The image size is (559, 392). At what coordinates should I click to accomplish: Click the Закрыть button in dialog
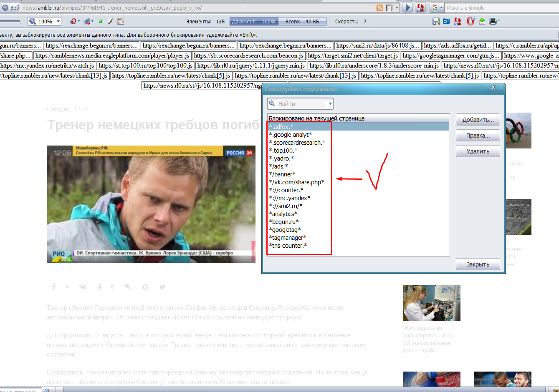coord(478,264)
